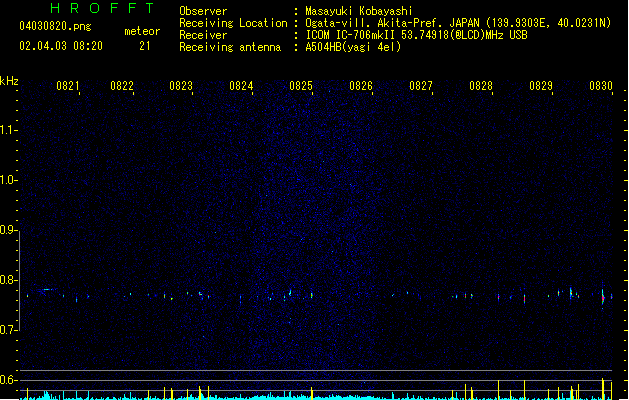This screenshot has height=400, width=629.
Task: Click the 0830 time marker
Action: coord(601,86)
